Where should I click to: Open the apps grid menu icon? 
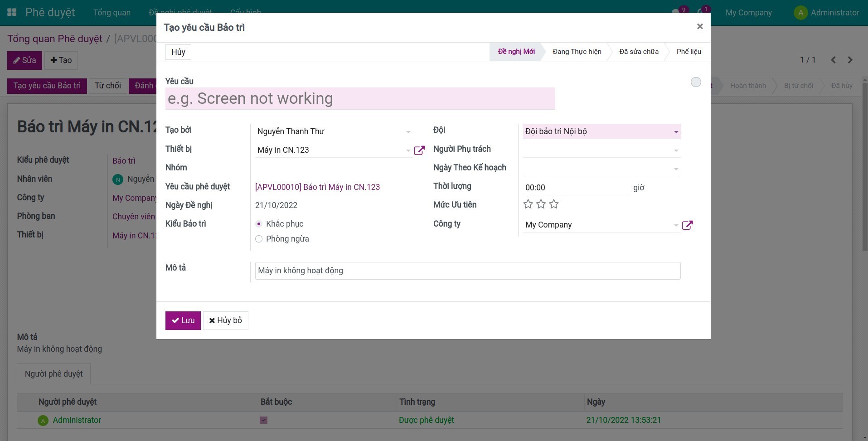[x=12, y=12]
